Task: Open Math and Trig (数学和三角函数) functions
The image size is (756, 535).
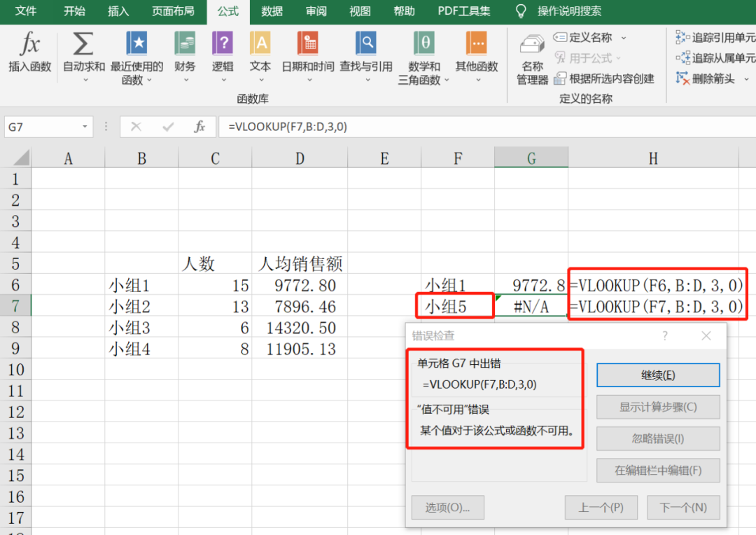Action: [423, 58]
